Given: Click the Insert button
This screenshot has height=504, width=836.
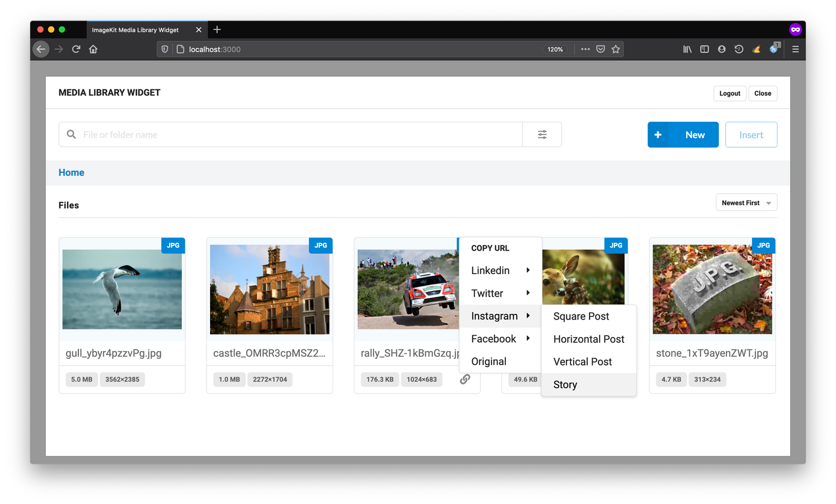Looking at the screenshot, I should (x=751, y=134).
